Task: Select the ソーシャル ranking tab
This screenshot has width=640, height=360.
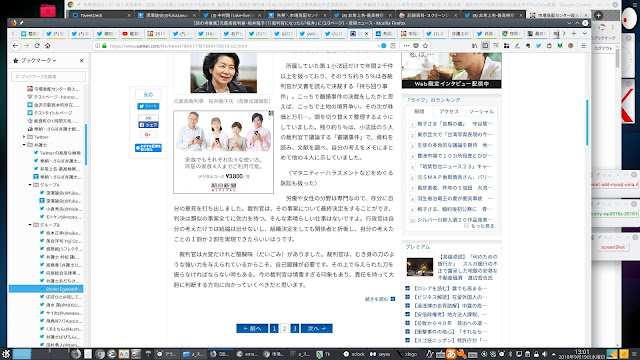Action: (481, 111)
